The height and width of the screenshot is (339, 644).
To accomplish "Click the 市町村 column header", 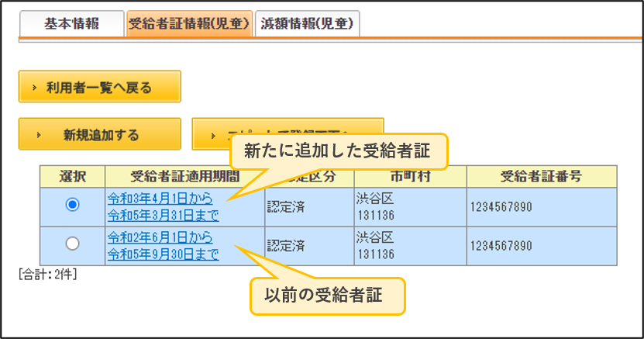I will pos(410,177).
